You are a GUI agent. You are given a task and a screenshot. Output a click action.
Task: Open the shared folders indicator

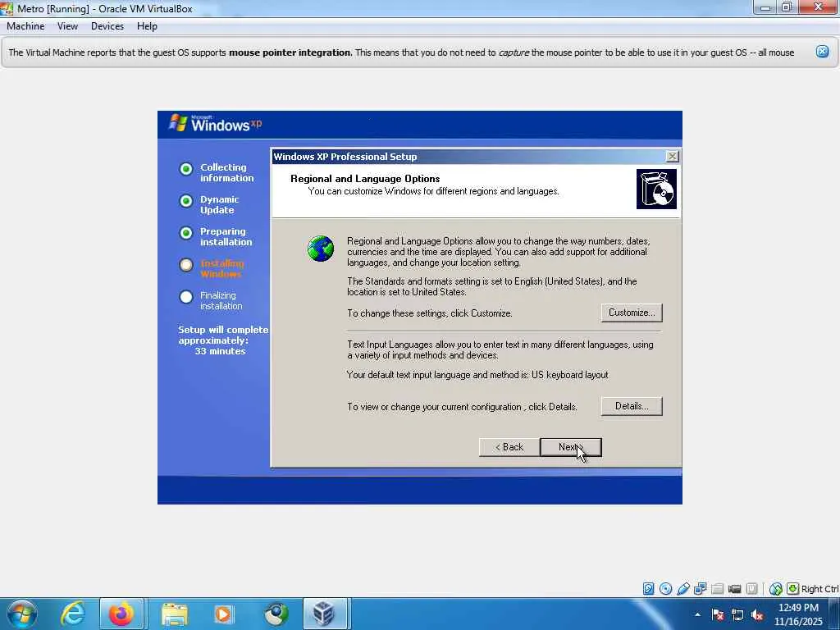click(x=717, y=589)
